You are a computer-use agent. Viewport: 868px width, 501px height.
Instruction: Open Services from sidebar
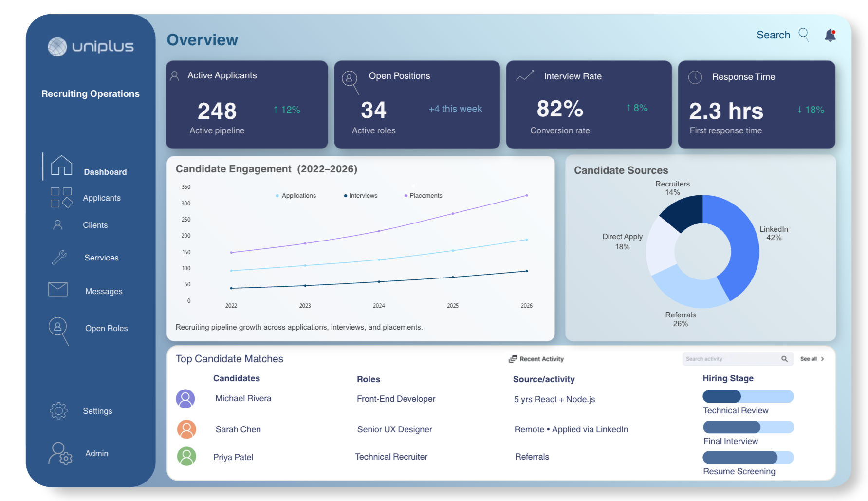(102, 258)
